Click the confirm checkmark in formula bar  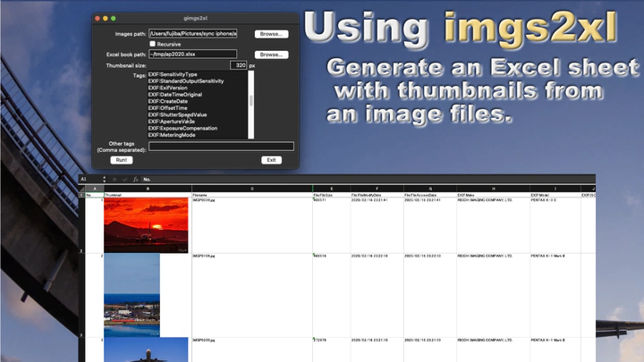click(x=125, y=179)
